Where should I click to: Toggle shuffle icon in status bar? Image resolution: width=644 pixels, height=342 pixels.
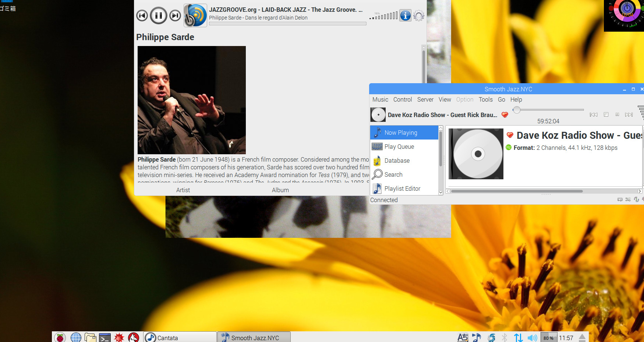[x=628, y=200]
